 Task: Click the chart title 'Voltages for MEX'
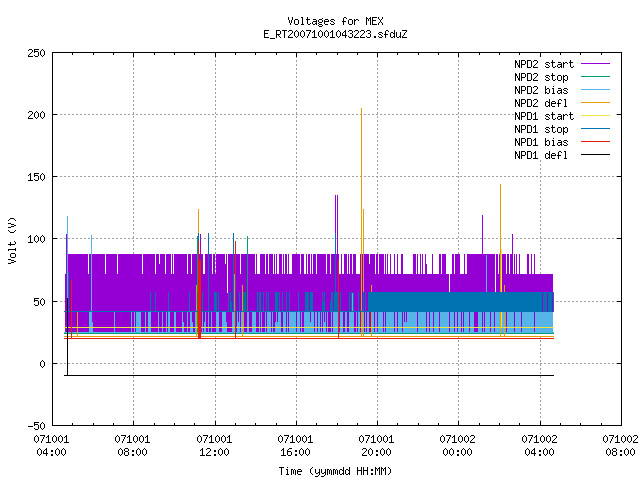335,21
